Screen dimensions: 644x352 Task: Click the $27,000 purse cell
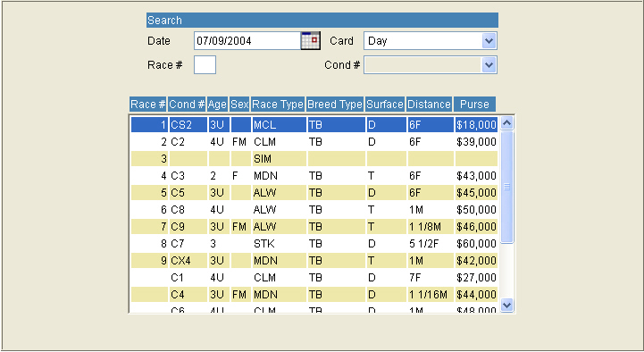(x=476, y=278)
